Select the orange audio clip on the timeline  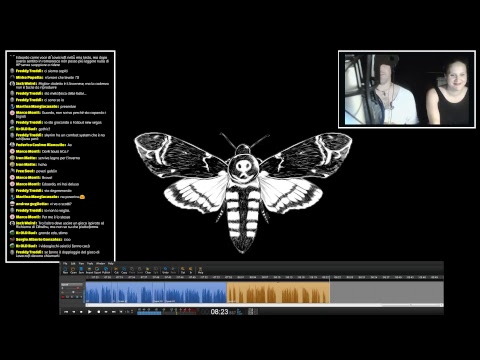click(278, 292)
